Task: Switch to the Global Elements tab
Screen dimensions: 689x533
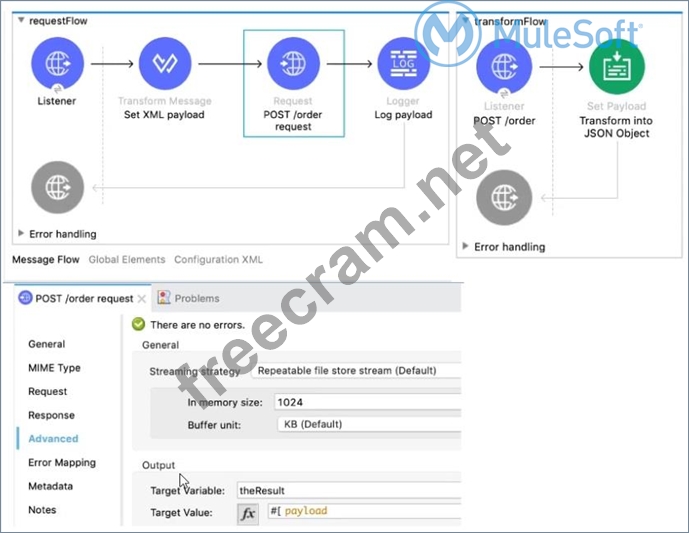Action: point(127,260)
